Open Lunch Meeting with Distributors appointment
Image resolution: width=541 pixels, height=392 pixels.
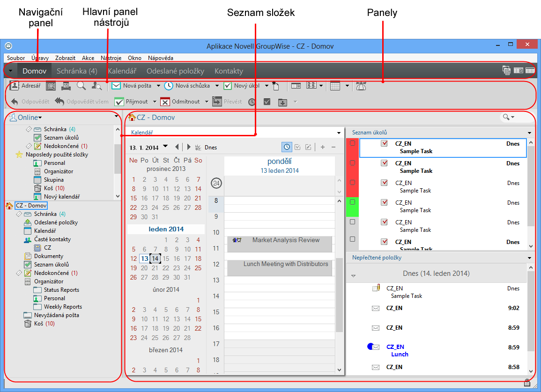click(x=280, y=268)
